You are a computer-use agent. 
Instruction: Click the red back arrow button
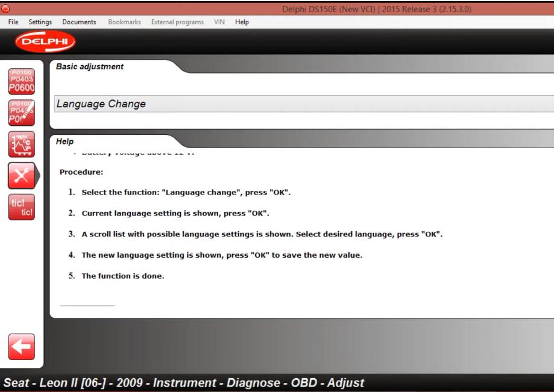click(22, 347)
